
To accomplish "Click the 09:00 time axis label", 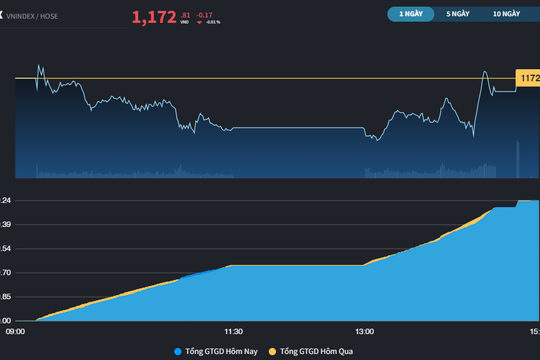I will [15, 331].
